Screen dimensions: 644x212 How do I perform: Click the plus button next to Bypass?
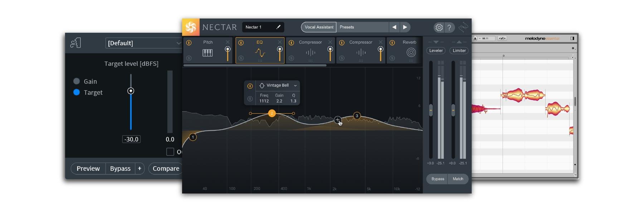(140, 169)
